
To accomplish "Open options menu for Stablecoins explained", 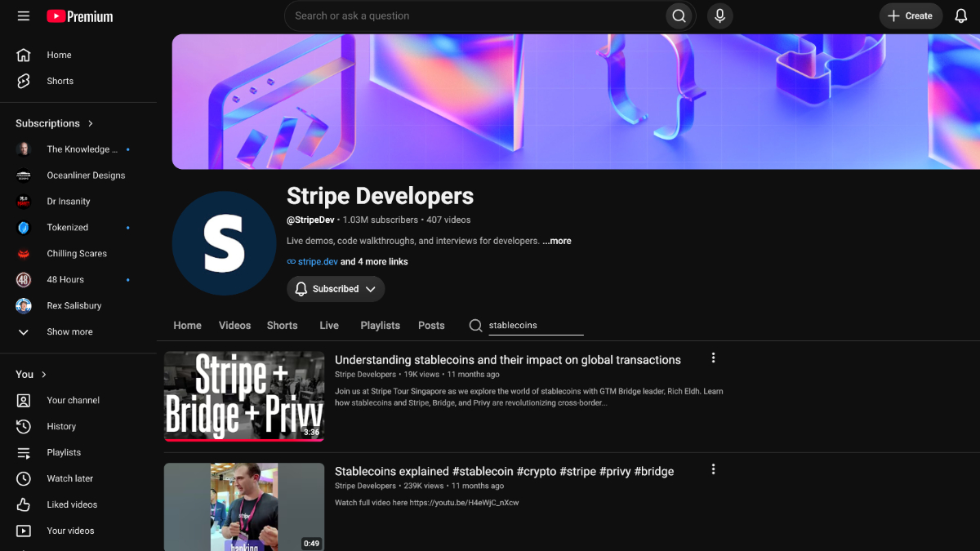I will [713, 469].
